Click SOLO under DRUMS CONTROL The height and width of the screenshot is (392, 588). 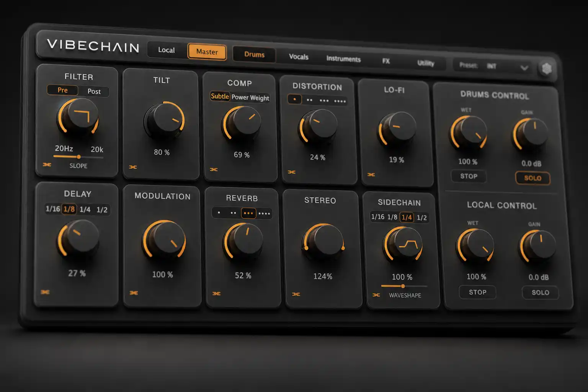[532, 178]
